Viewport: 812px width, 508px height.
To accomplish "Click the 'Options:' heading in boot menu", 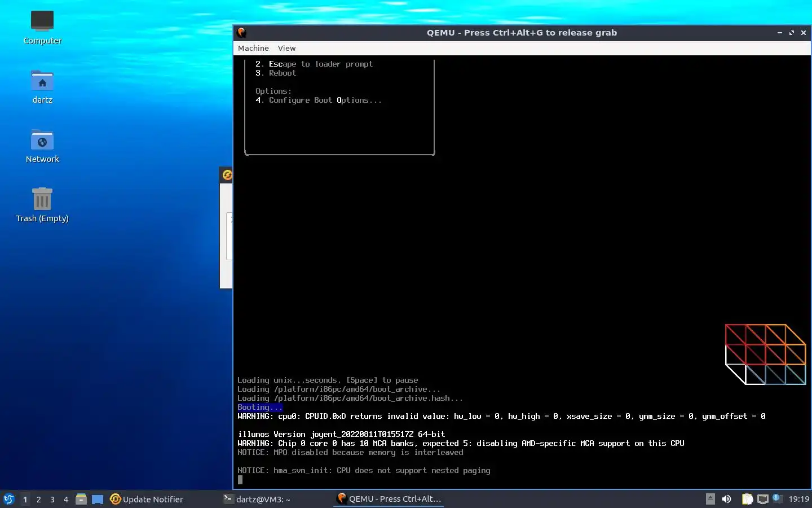I will 273,91.
